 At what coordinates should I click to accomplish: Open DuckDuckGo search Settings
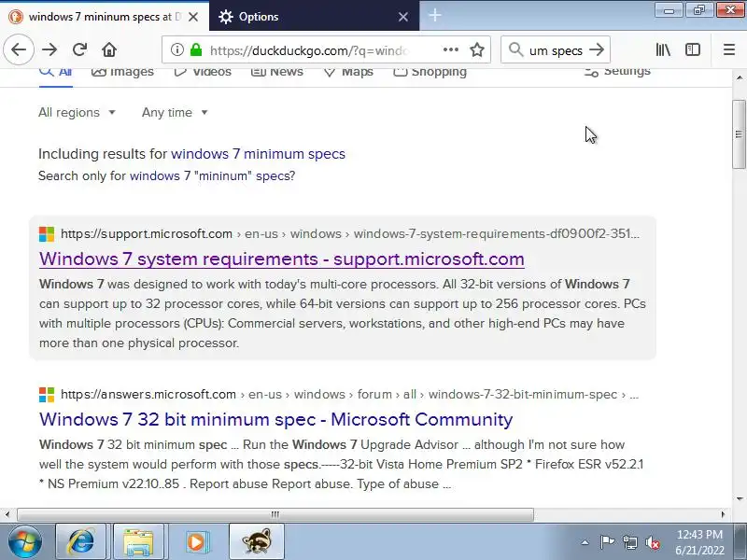[x=617, y=72]
